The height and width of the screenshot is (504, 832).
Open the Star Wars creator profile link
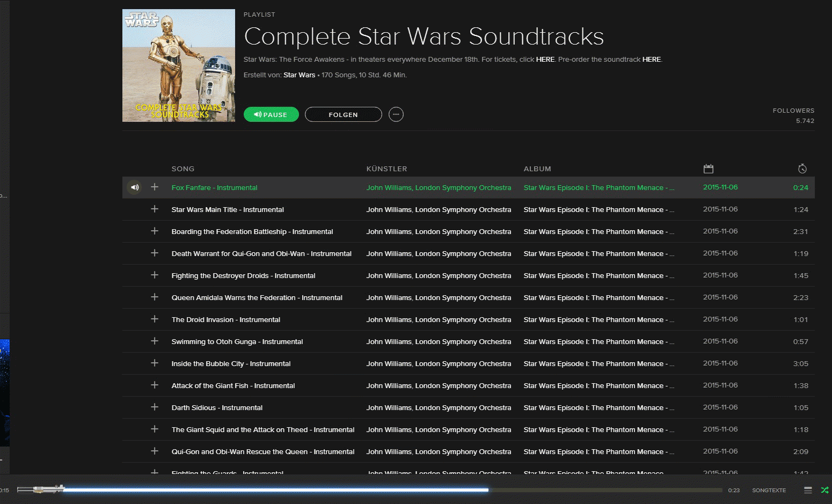tap(300, 75)
